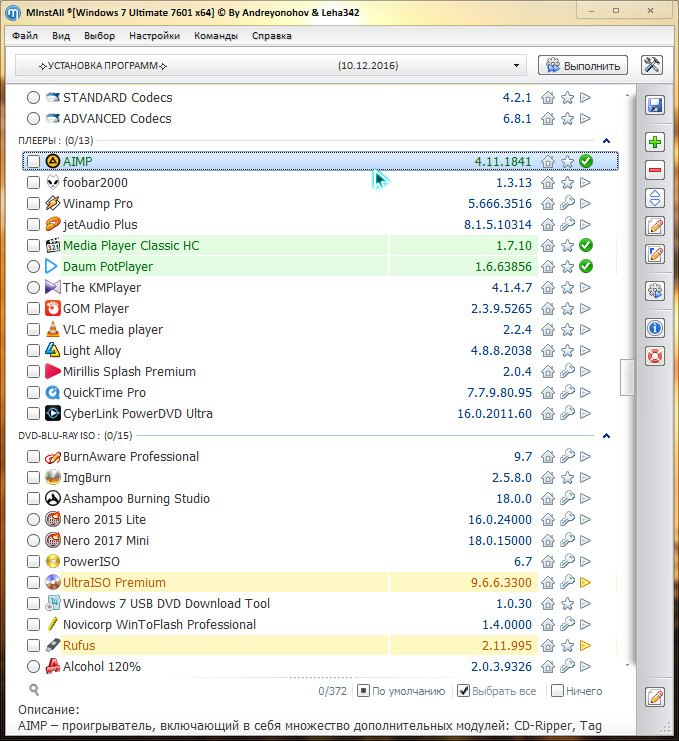This screenshot has height=741, width=679.
Task: Click the star icon for foobar2000
Action: coord(567,182)
